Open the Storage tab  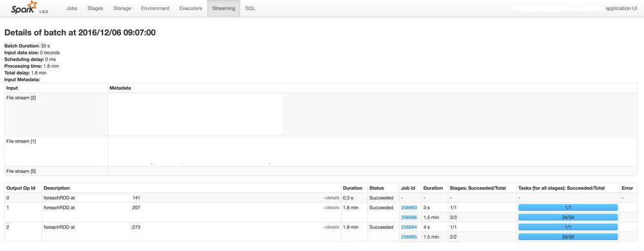(x=122, y=8)
